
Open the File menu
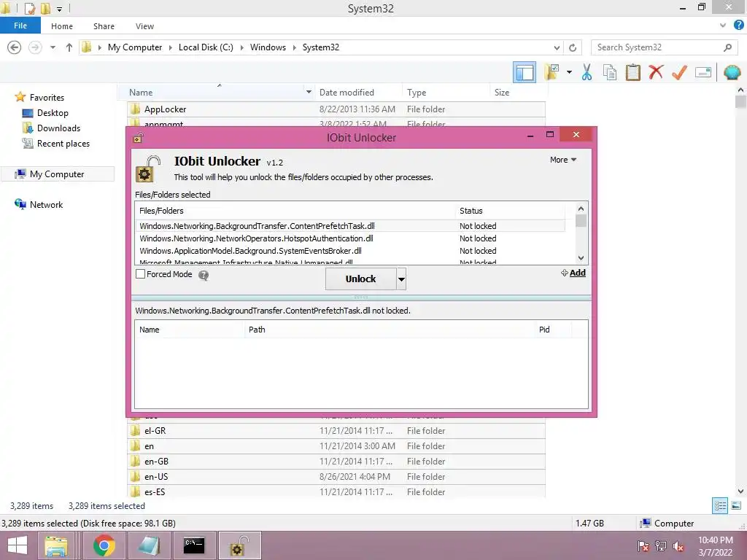(x=20, y=26)
